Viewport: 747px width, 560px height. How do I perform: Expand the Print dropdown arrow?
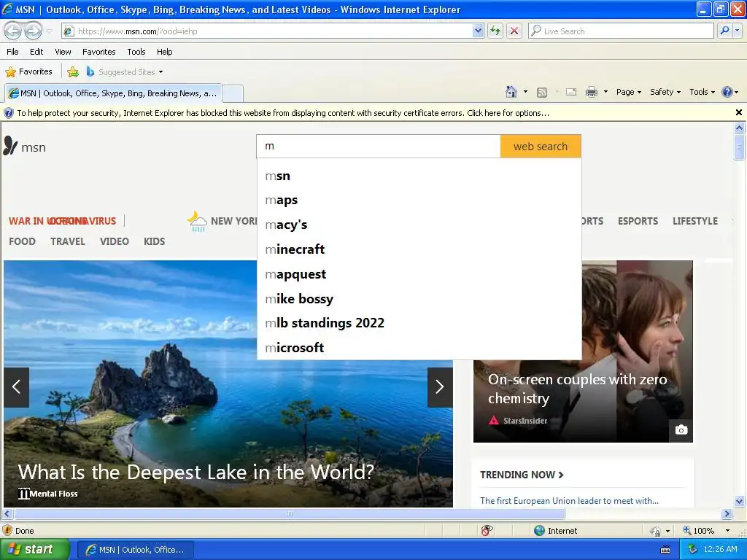pyautogui.click(x=605, y=92)
